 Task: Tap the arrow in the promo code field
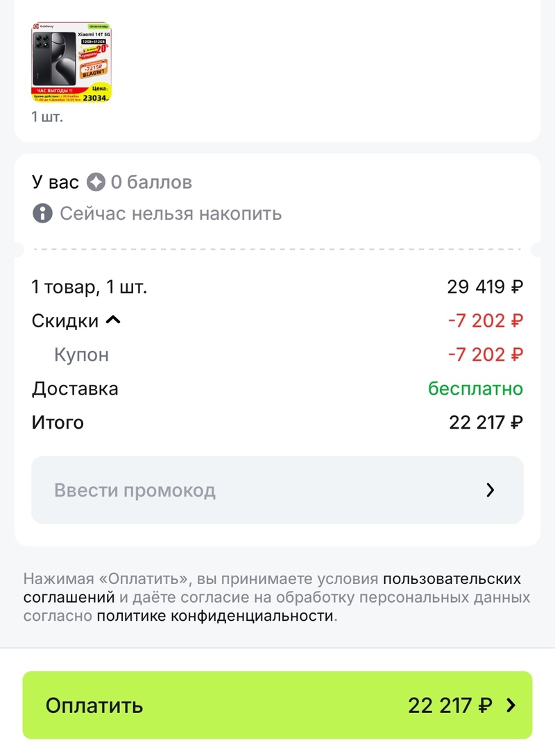pos(490,490)
